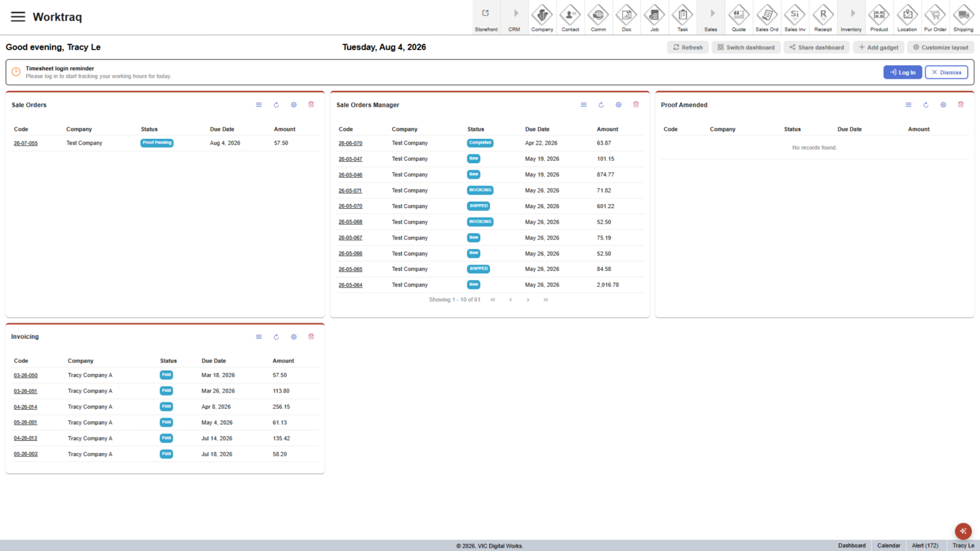Delete the Sale Orders gadget
The width and height of the screenshot is (980, 551).
(311, 105)
